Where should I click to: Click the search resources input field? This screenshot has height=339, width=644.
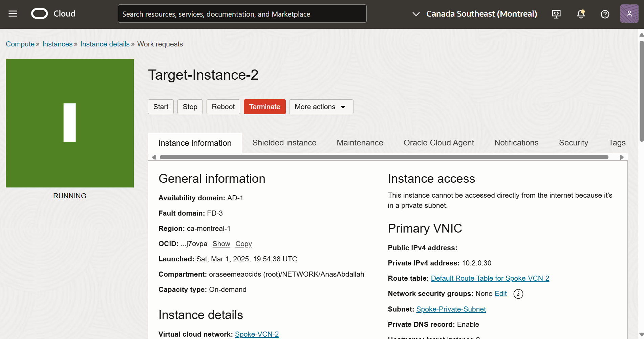(242, 14)
